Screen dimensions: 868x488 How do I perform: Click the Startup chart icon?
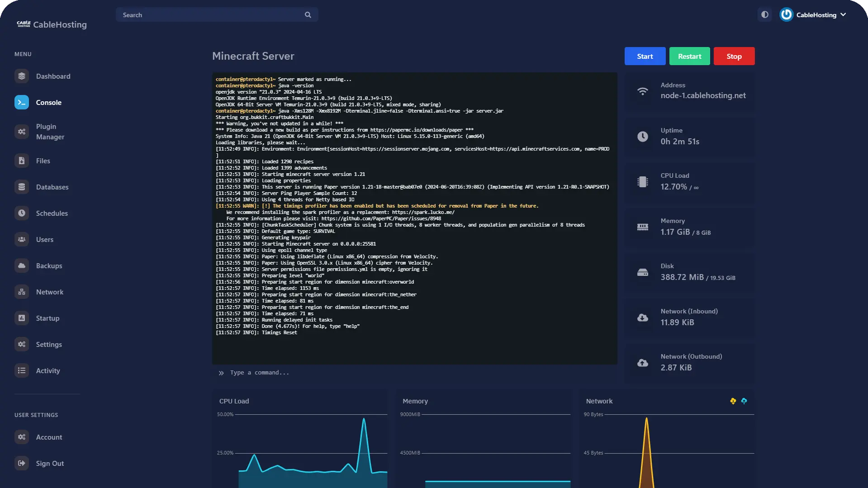click(x=22, y=318)
